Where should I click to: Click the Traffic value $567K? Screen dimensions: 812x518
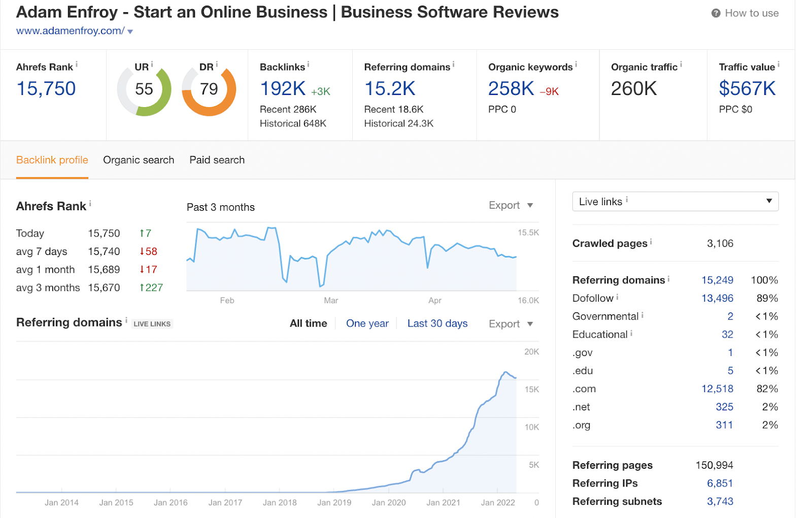(x=747, y=89)
